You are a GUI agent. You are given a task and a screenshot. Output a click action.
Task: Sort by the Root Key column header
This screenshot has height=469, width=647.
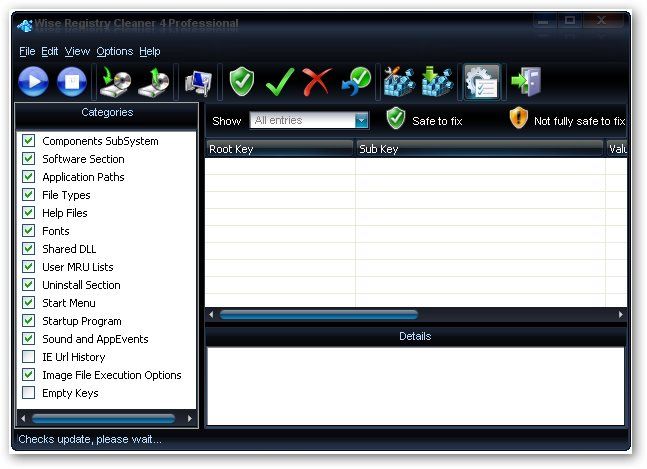(279, 148)
